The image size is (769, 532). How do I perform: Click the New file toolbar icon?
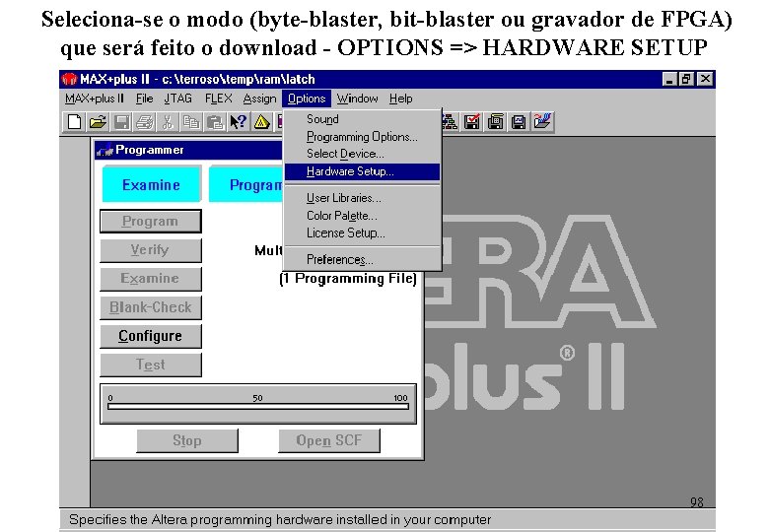74,121
